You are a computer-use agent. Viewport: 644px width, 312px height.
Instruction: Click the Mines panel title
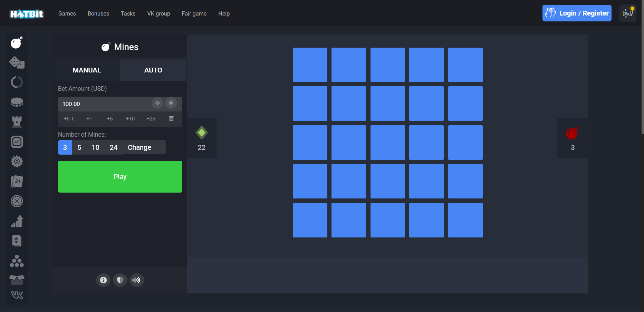(x=120, y=47)
